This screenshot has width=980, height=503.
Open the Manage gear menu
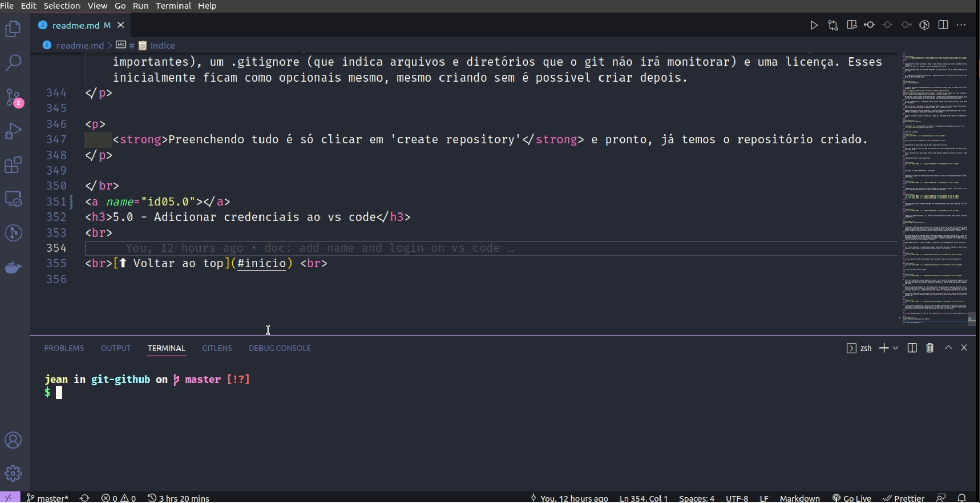13,473
